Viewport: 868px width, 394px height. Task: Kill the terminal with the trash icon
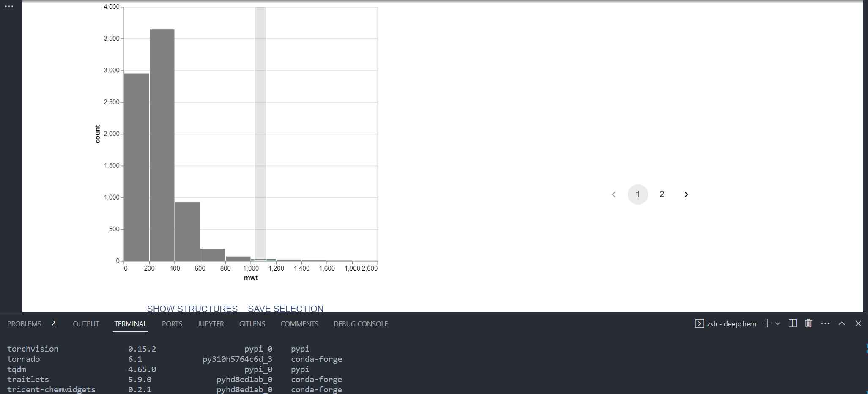click(808, 323)
